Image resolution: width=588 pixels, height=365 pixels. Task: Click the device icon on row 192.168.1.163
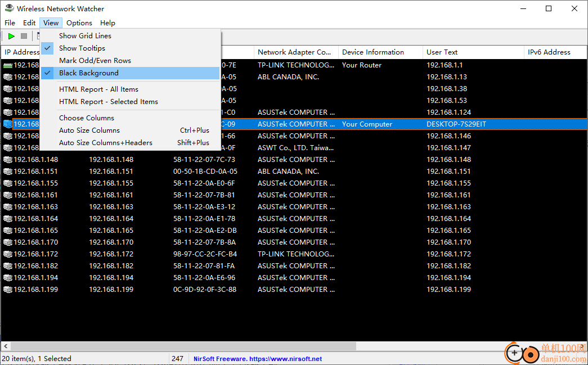pyautogui.click(x=8, y=207)
